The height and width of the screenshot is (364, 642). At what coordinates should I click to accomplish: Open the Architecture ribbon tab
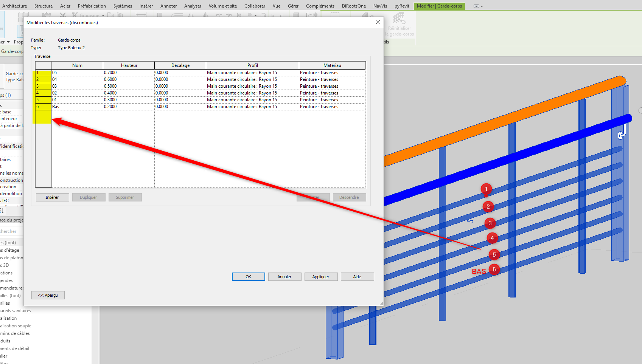click(15, 6)
